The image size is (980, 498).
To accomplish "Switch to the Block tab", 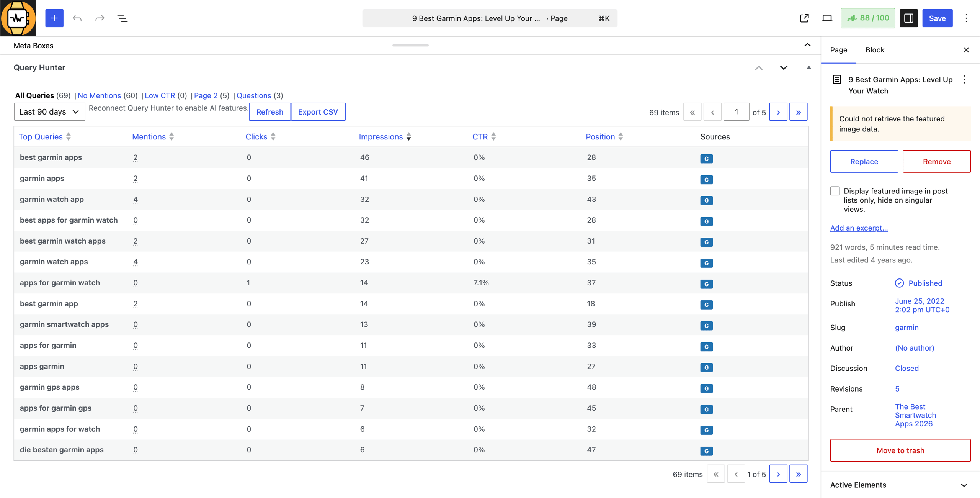I will click(875, 50).
